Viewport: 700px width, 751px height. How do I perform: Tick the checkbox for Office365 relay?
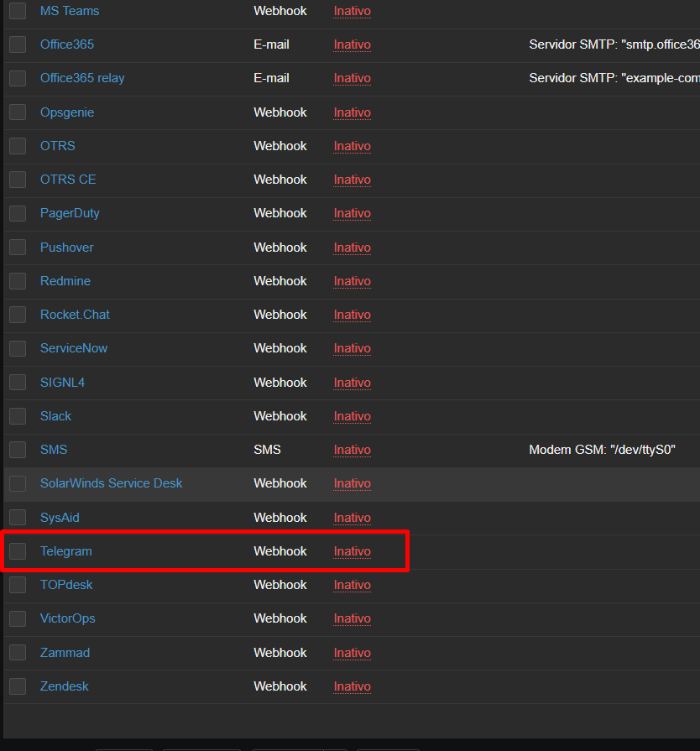pyautogui.click(x=18, y=78)
